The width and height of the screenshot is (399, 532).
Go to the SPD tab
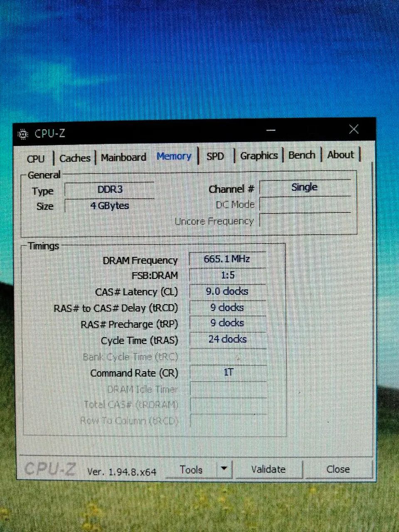pyautogui.click(x=215, y=156)
